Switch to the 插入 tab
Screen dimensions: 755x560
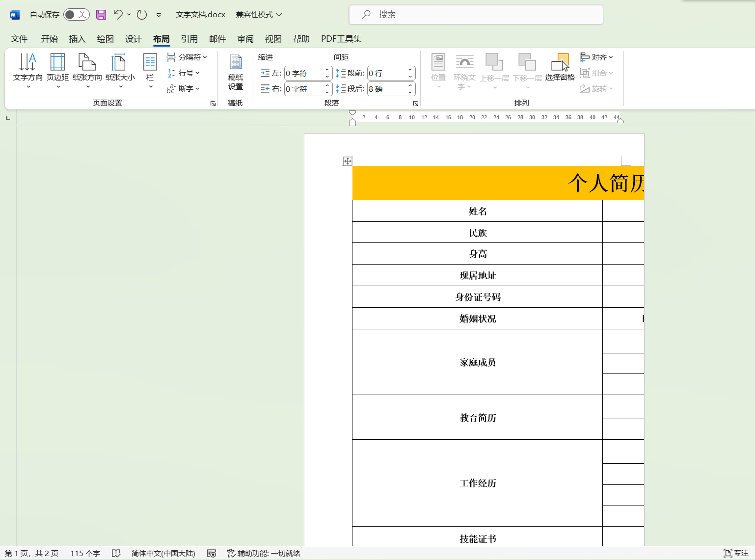[77, 39]
